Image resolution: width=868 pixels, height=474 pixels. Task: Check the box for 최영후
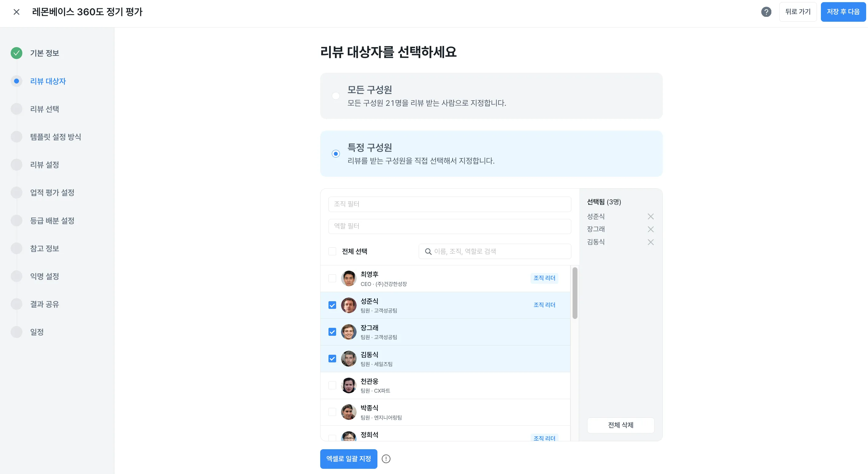(x=332, y=278)
